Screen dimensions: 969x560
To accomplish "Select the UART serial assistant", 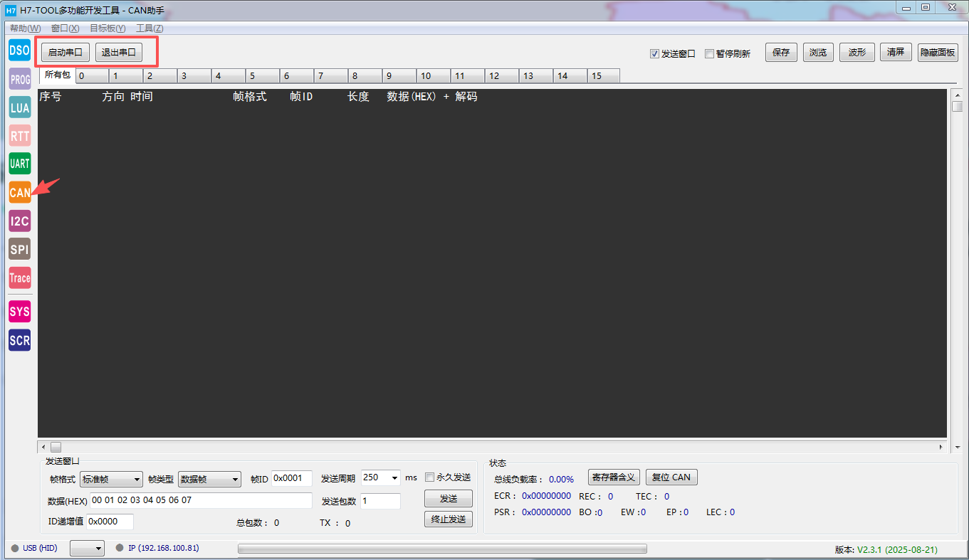I will [19, 164].
